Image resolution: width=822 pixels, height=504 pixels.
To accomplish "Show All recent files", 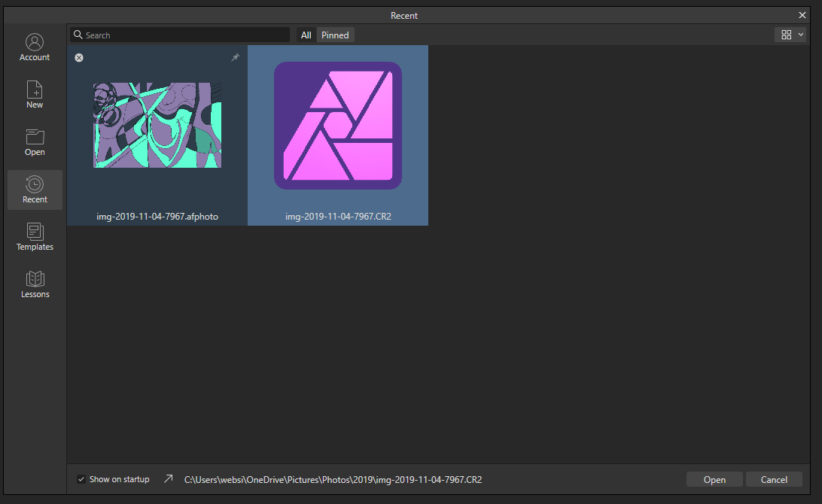I will 306,35.
